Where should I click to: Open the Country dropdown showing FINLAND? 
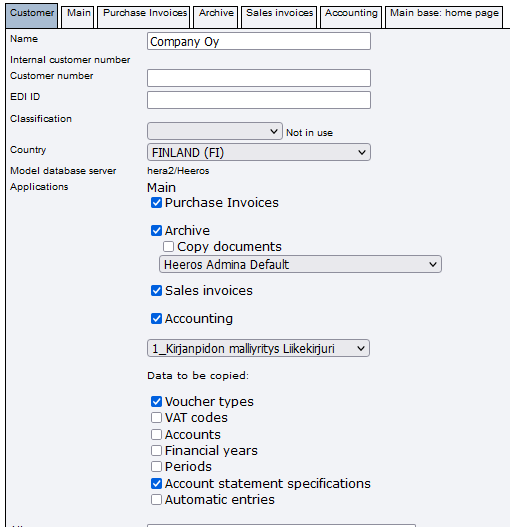(x=259, y=152)
